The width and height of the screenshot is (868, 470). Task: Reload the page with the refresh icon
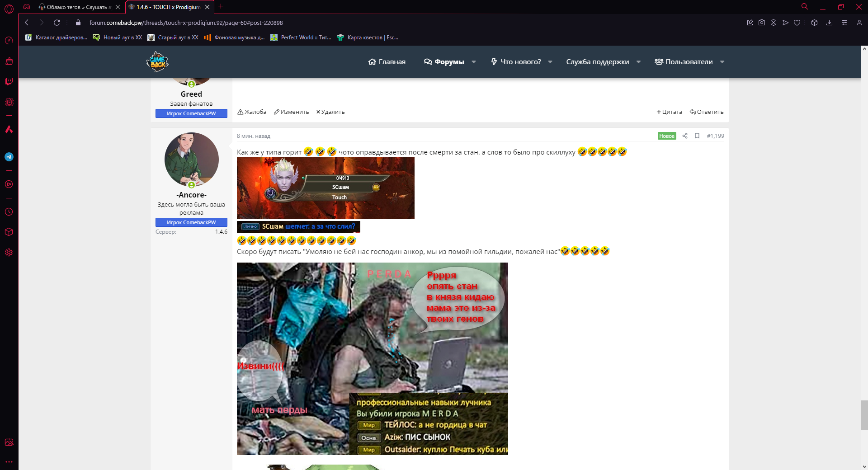(57, 23)
